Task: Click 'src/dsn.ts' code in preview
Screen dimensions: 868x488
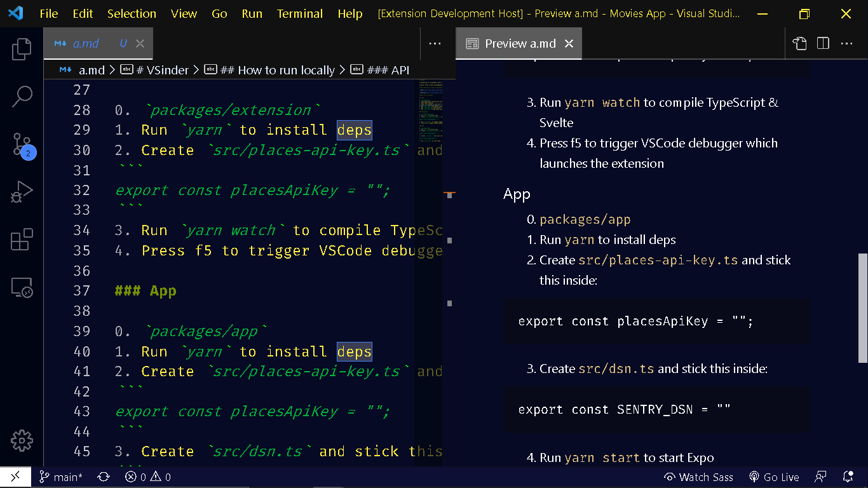Action: click(616, 369)
